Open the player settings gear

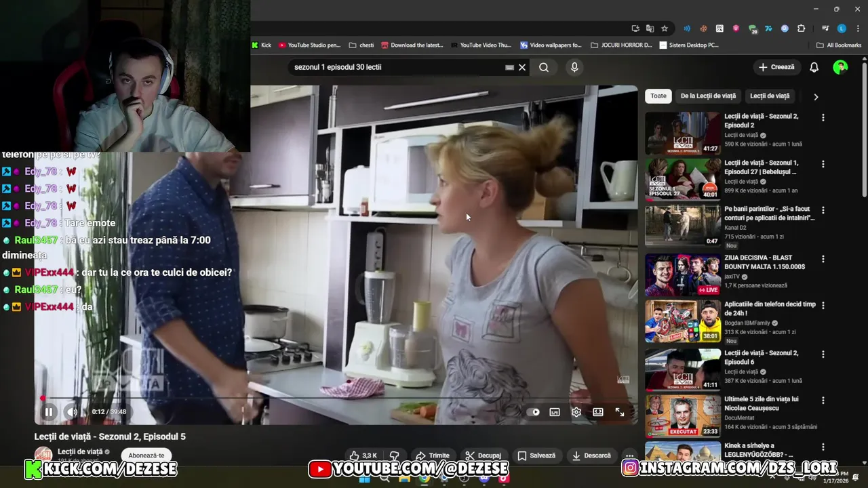[x=576, y=411]
